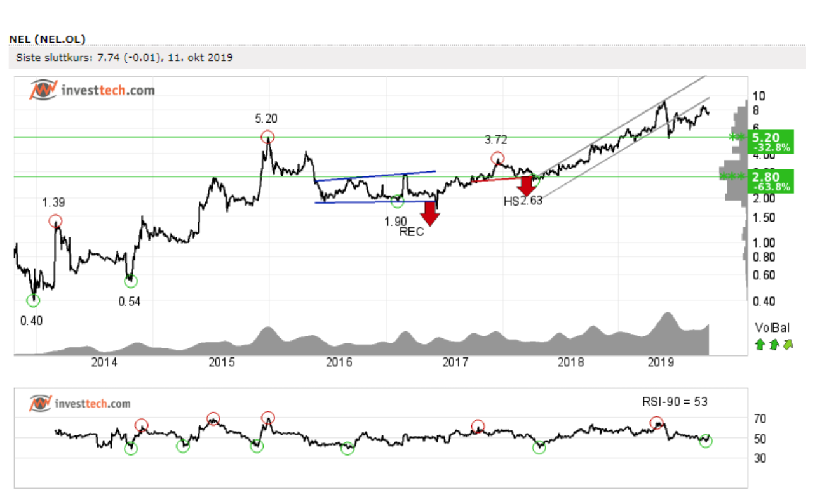Click the 2014 year label

[x=105, y=362]
